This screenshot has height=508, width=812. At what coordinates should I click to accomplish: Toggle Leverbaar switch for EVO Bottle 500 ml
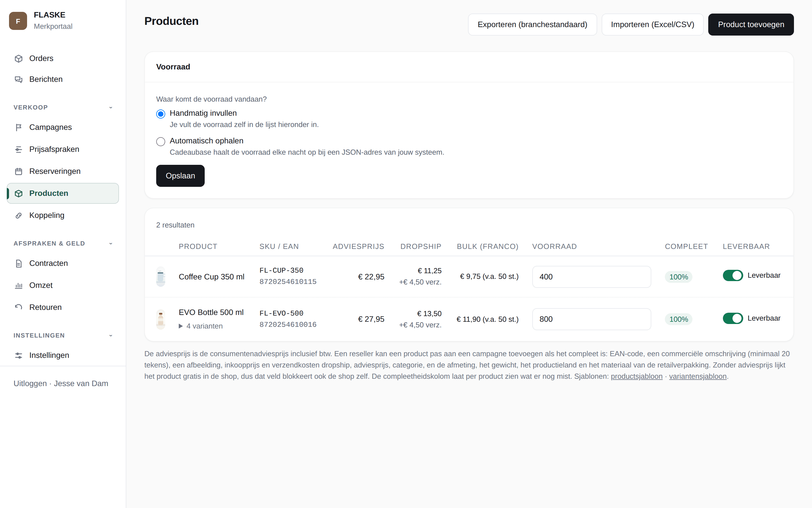click(733, 318)
